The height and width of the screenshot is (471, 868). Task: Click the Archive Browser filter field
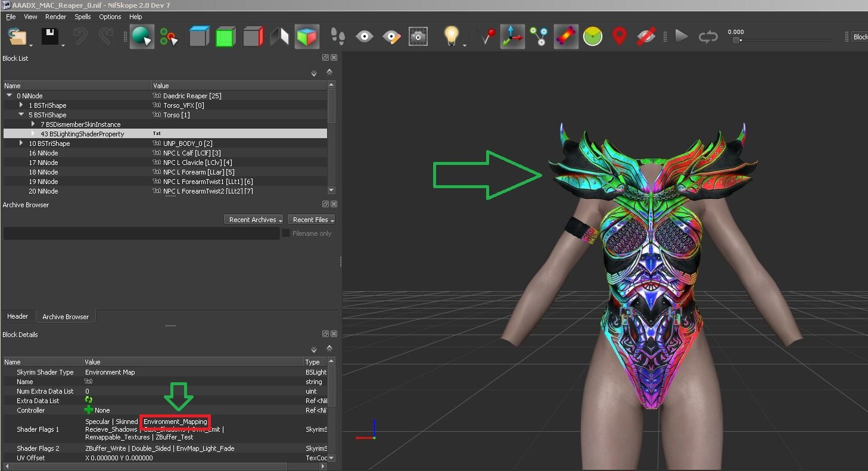(x=142, y=233)
